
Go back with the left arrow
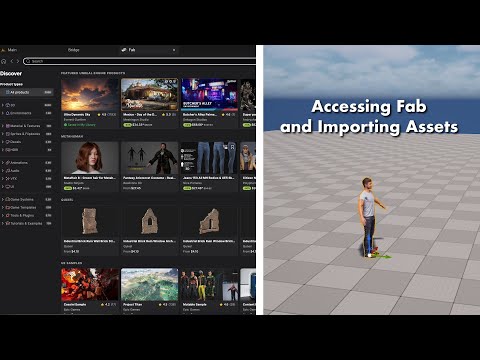pyautogui.click(x=12, y=61)
